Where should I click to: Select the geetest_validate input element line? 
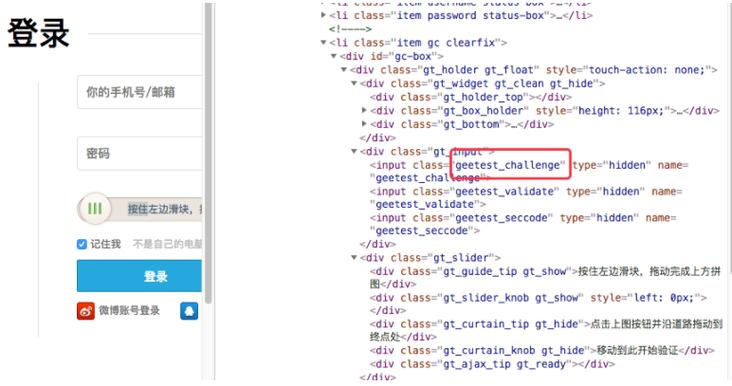coord(526,198)
